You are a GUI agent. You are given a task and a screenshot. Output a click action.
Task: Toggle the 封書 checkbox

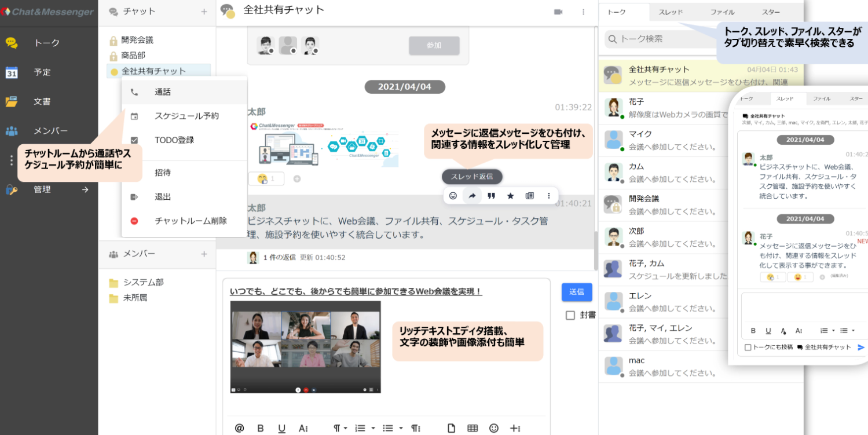[x=570, y=316]
